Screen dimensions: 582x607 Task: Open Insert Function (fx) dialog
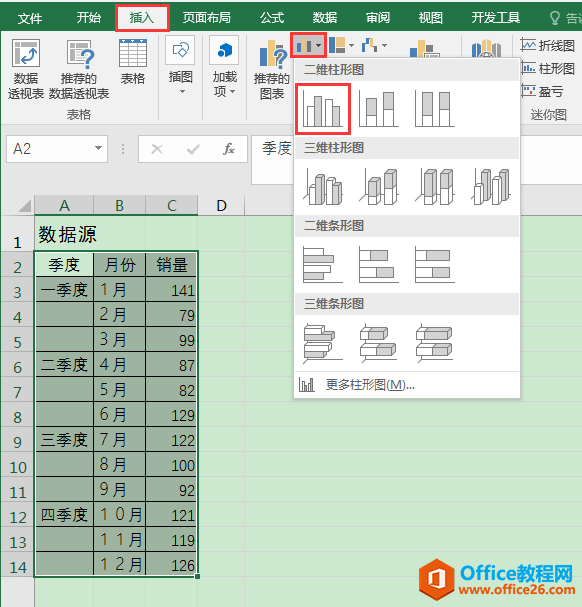[x=228, y=149]
